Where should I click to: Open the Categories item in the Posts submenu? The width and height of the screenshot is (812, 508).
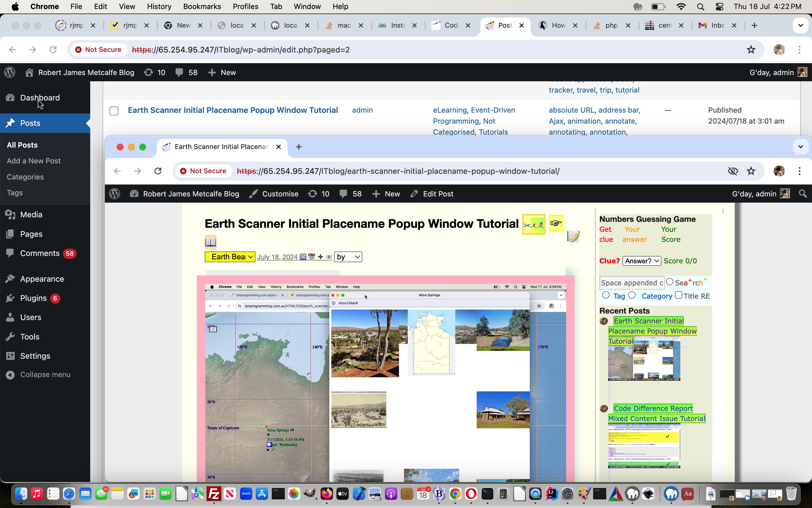(x=25, y=177)
